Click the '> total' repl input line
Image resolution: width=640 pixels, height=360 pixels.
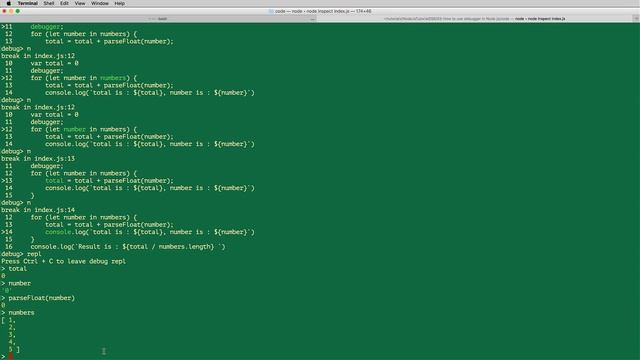pos(14,269)
